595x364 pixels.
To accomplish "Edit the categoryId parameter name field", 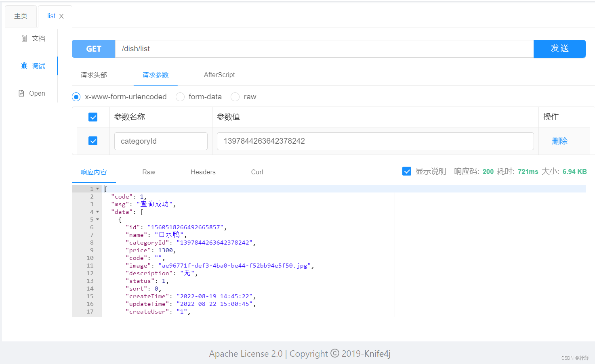I will pyautogui.click(x=161, y=141).
